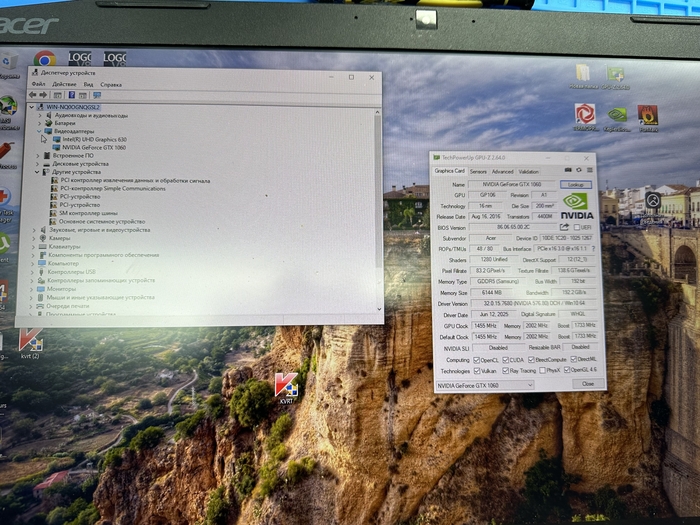Click the Forward arrow in Device Manager toolbar
The height and width of the screenshot is (525, 700).
tap(43, 95)
